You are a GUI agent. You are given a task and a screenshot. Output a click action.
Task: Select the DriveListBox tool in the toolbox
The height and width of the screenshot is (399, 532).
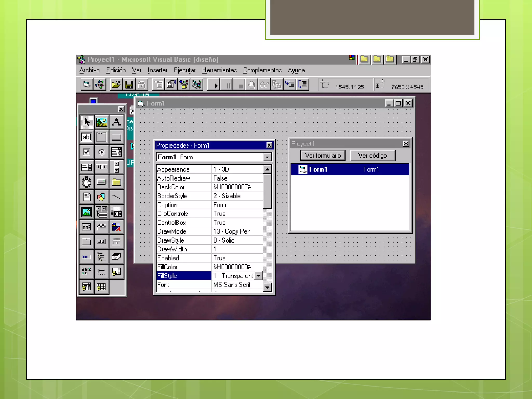pos(102,182)
